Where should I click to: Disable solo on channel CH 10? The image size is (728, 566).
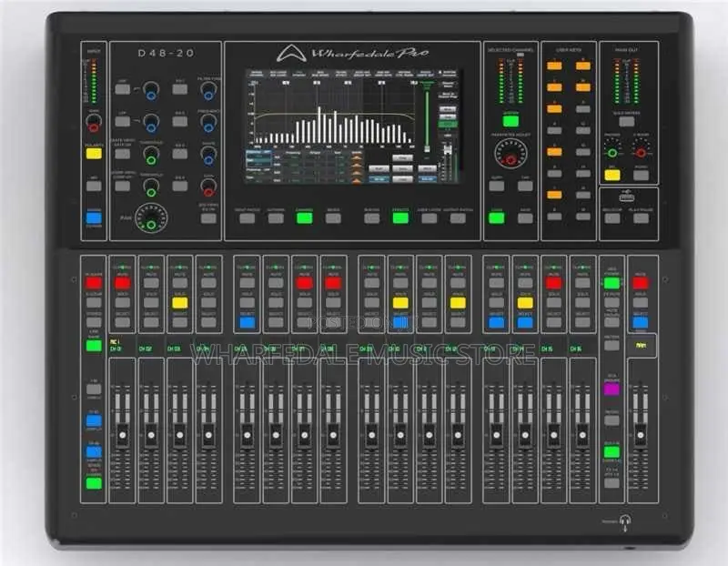400,303
